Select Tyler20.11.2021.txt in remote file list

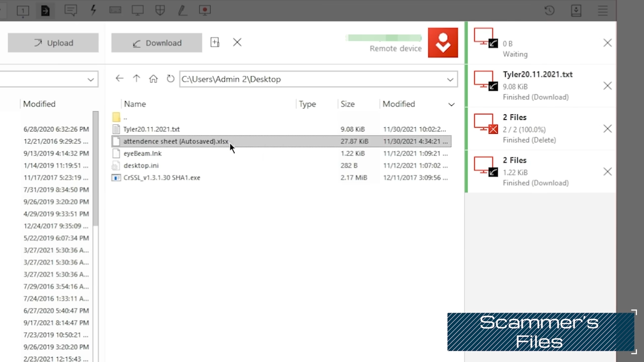(151, 129)
